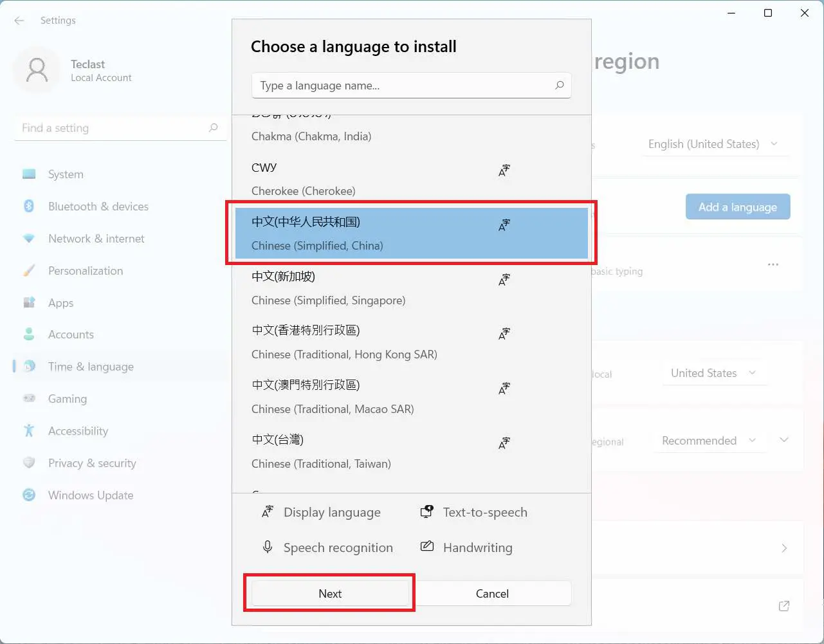Open the English (United States) dropdown
The height and width of the screenshot is (644, 824).
point(713,144)
